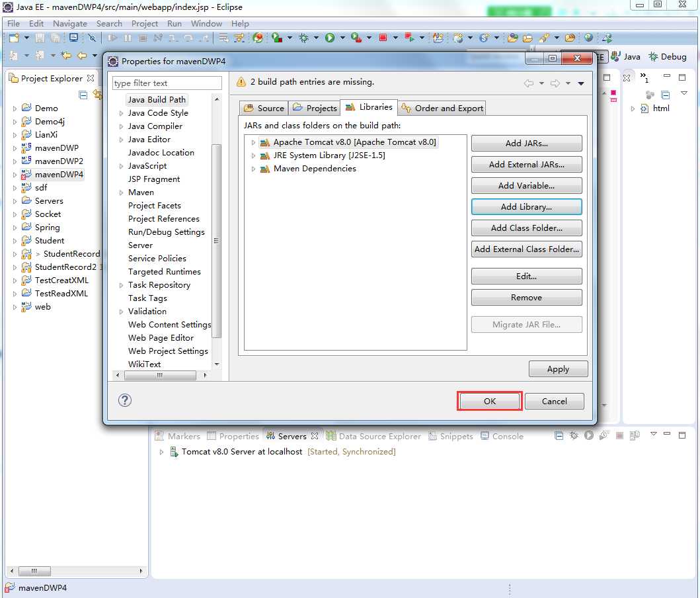The width and height of the screenshot is (700, 598).
Task: Click the type filter text field
Action: [x=167, y=83]
